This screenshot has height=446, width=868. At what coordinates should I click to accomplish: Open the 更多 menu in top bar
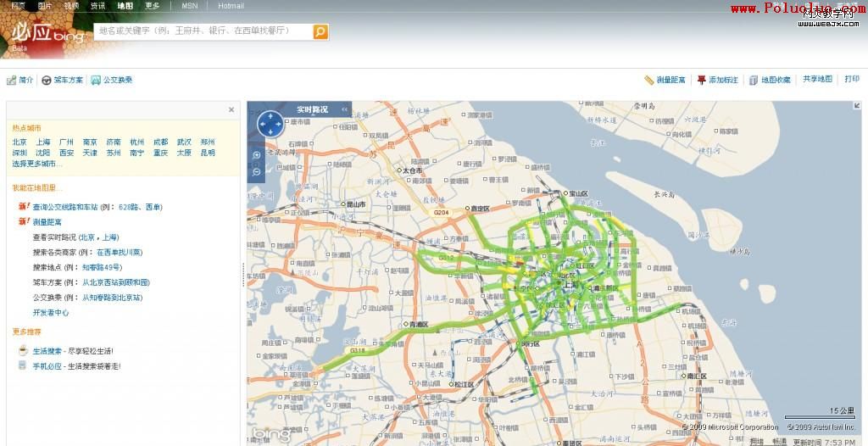[x=152, y=6]
